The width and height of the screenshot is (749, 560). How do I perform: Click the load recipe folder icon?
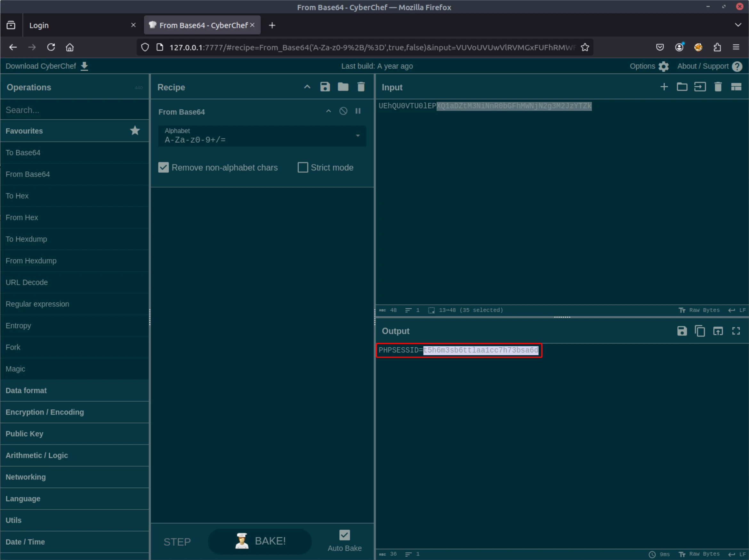[343, 87]
